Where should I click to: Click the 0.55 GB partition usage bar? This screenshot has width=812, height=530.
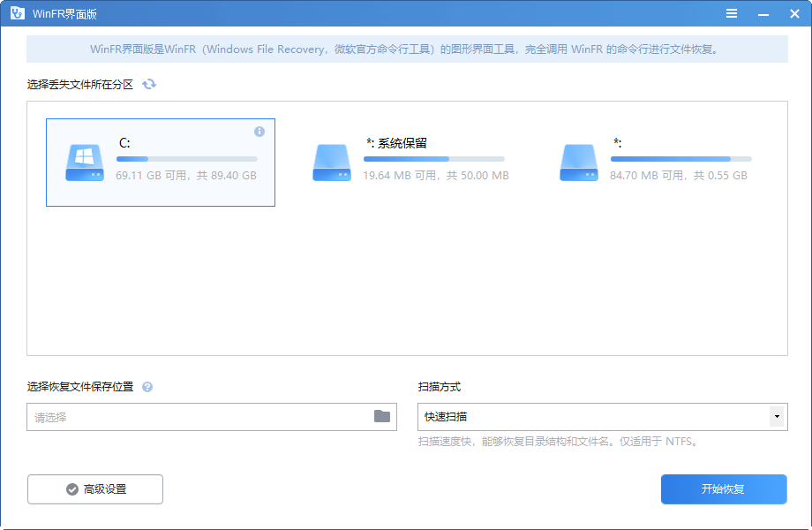click(x=681, y=159)
